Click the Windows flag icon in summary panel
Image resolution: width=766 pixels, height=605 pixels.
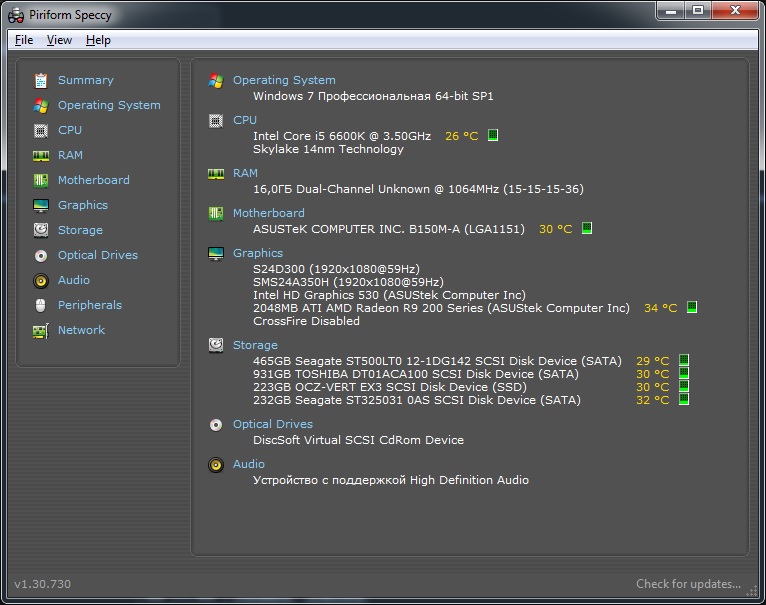pyautogui.click(x=215, y=81)
